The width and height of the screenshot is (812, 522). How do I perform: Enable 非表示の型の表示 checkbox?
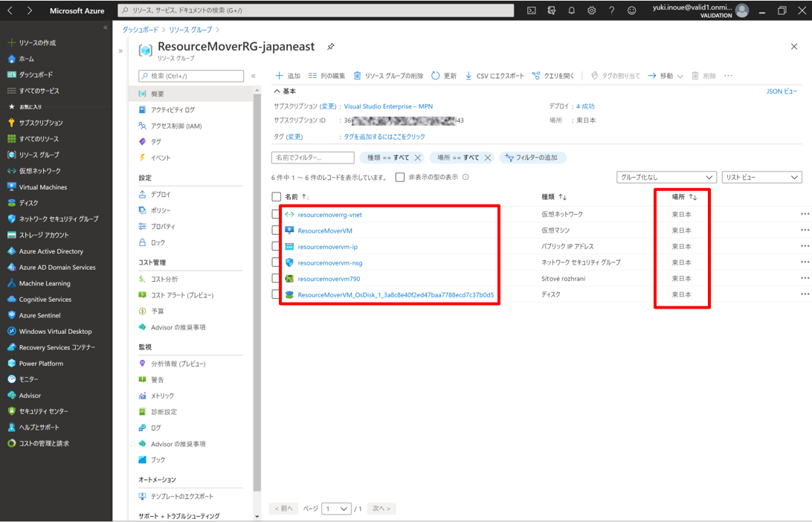(x=400, y=177)
